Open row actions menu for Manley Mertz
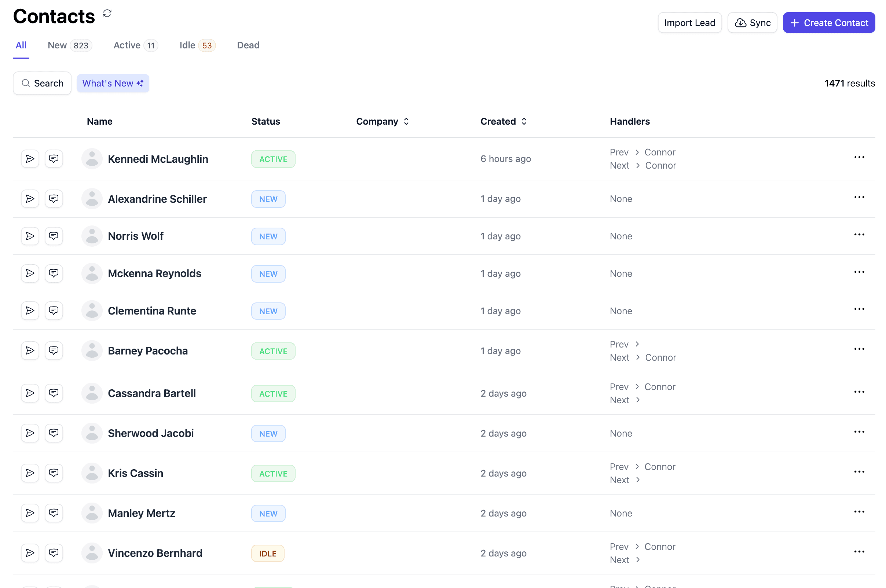This screenshot has width=886, height=588. click(x=858, y=512)
